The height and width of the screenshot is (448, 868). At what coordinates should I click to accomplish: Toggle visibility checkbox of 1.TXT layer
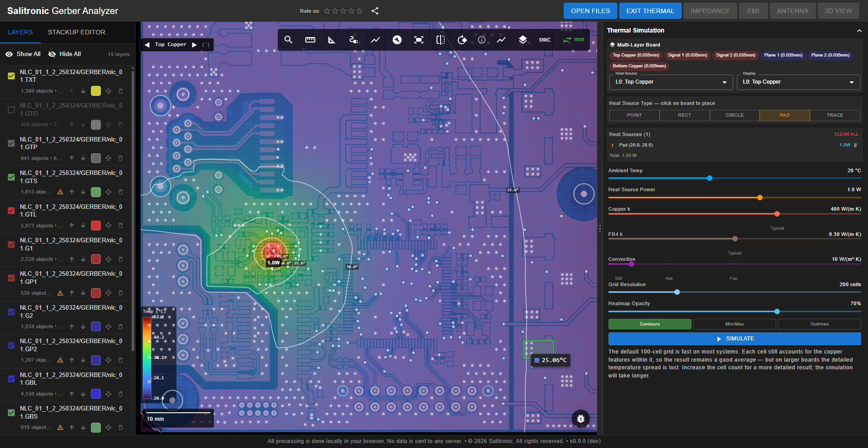tap(11, 76)
